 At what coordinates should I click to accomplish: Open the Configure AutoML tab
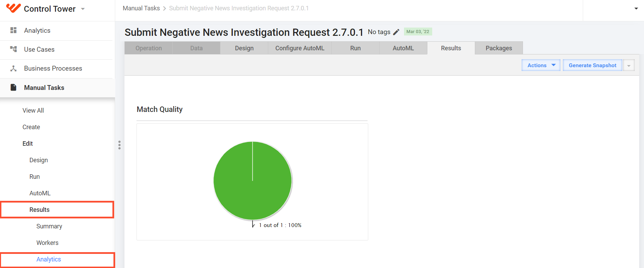pos(300,48)
